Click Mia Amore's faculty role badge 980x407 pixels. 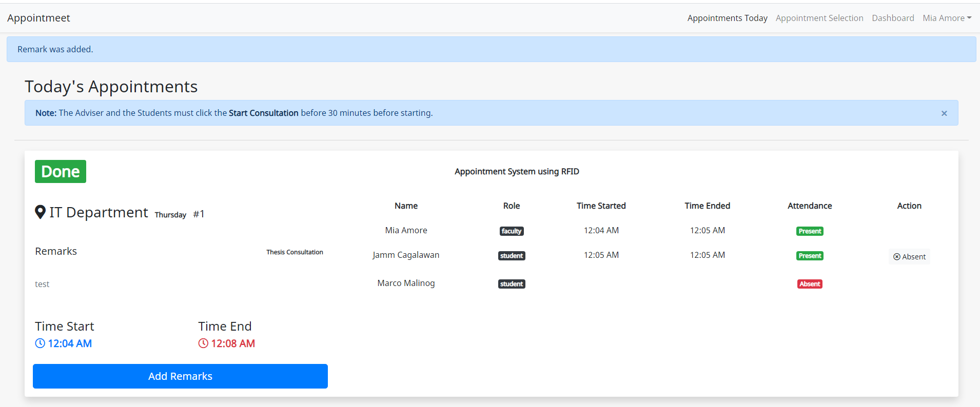point(512,231)
